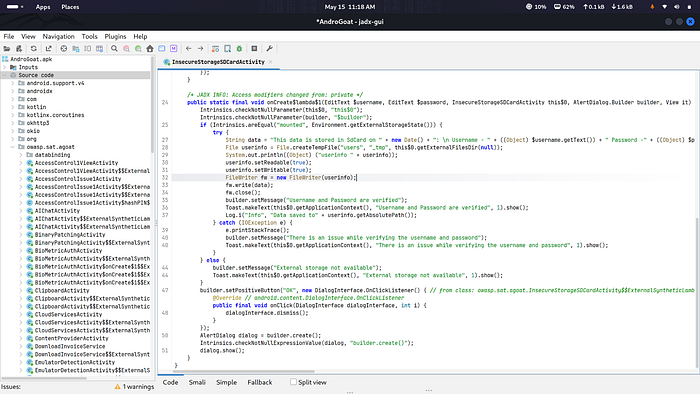Click the Add files toolbar icon
Viewport: 700px width, 394px height.
[19, 49]
